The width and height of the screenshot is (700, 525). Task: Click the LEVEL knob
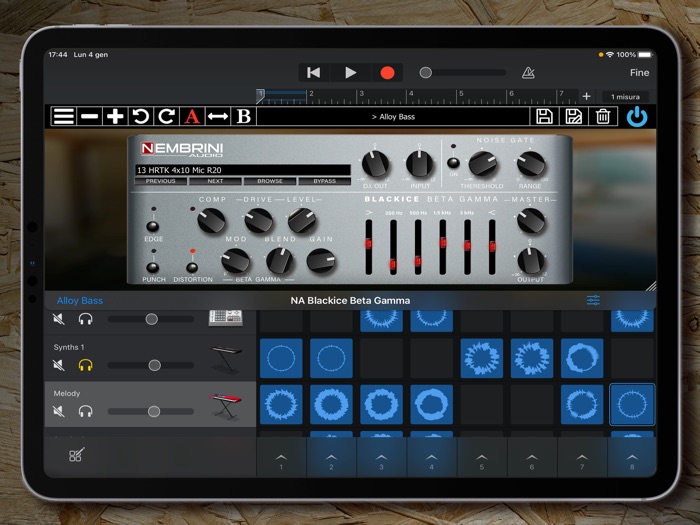(302, 221)
